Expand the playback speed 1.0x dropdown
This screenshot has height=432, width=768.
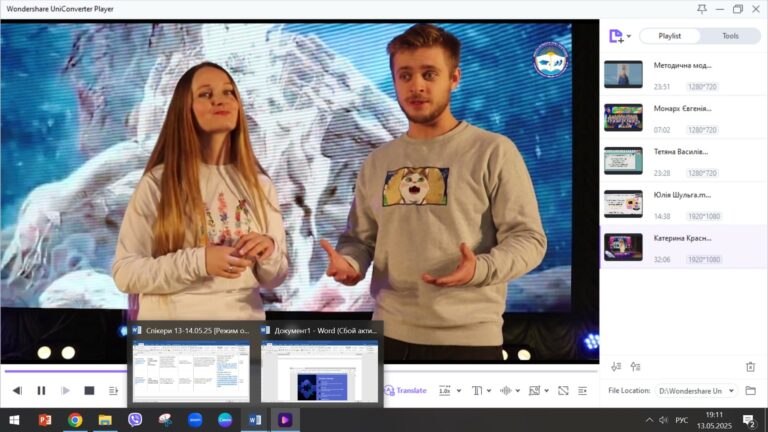449,391
